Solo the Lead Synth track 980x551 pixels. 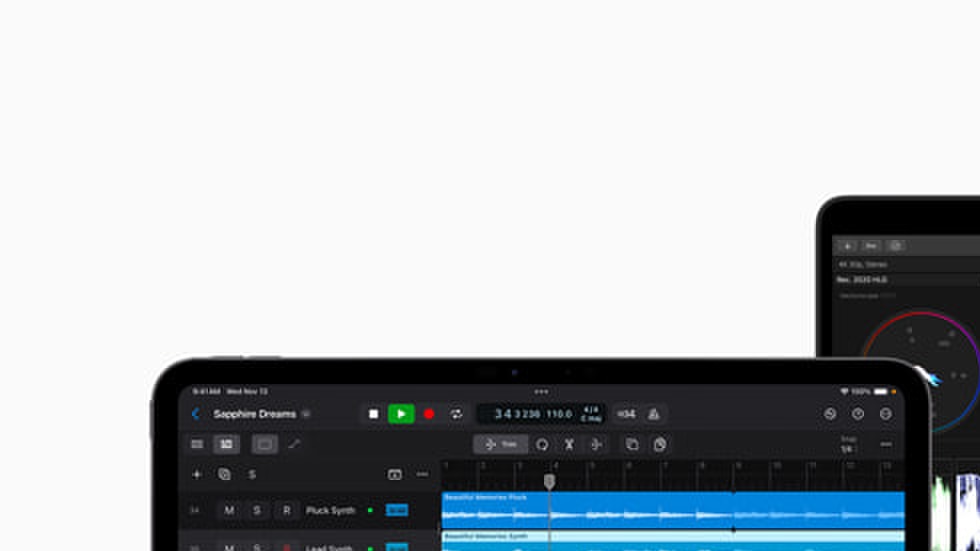[x=257, y=547]
